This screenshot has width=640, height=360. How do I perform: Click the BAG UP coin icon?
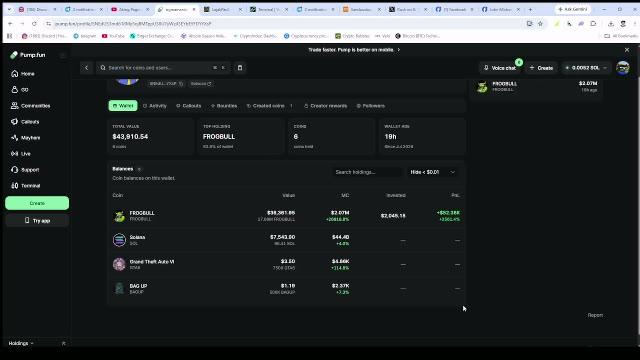119,289
